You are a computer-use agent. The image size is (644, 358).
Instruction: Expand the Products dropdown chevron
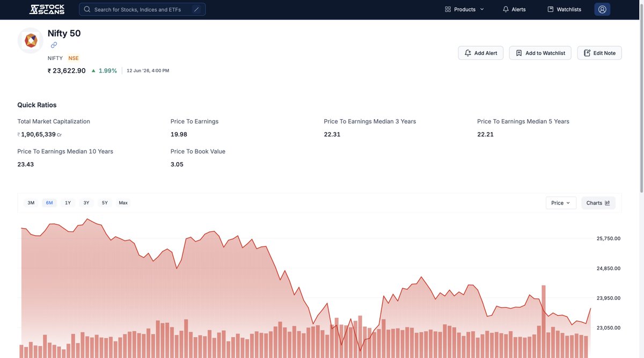tap(481, 9)
